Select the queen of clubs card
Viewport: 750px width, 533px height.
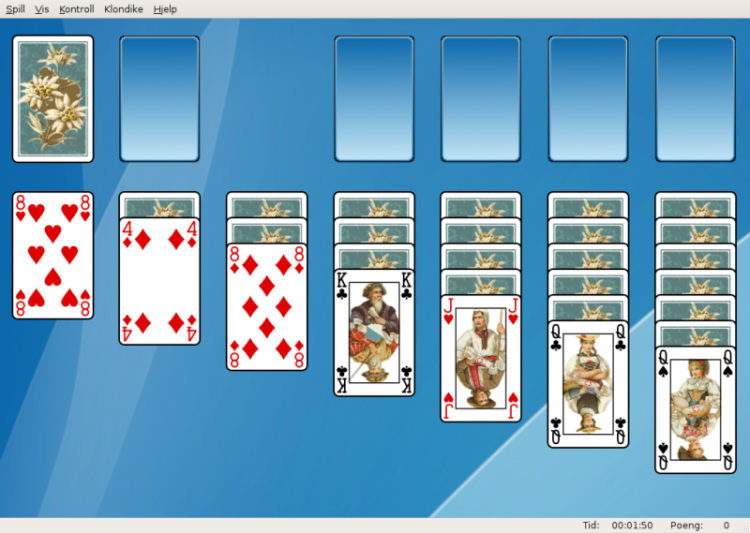[x=588, y=384]
